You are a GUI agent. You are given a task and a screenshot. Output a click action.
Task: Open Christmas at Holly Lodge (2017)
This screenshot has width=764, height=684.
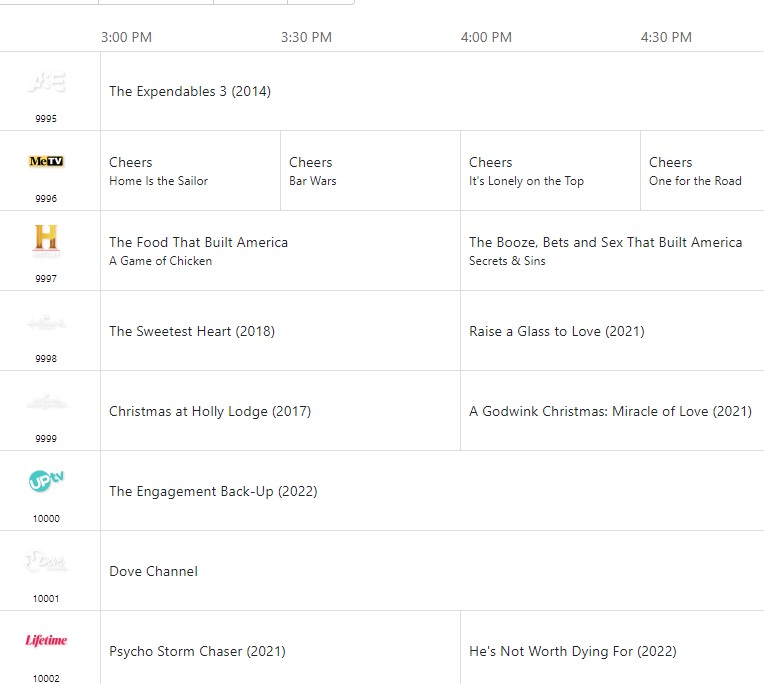tap(210, 411)
